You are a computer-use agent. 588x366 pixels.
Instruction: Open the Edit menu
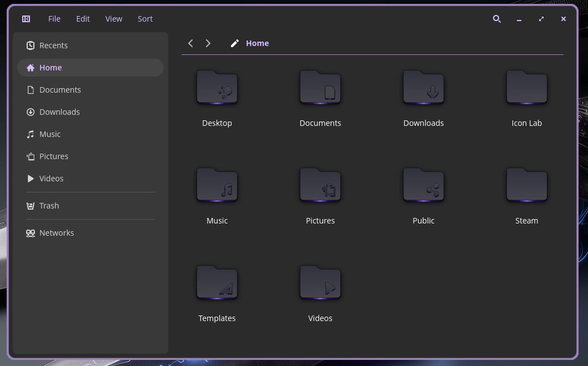coord(83,19)
